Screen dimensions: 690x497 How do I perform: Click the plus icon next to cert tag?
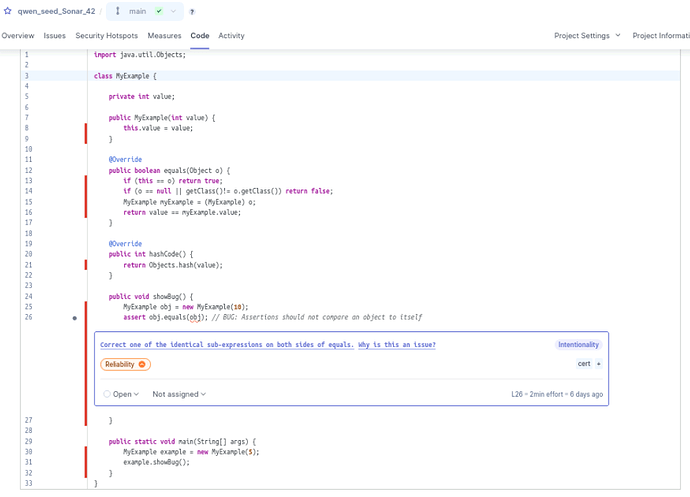coord(599,364)
